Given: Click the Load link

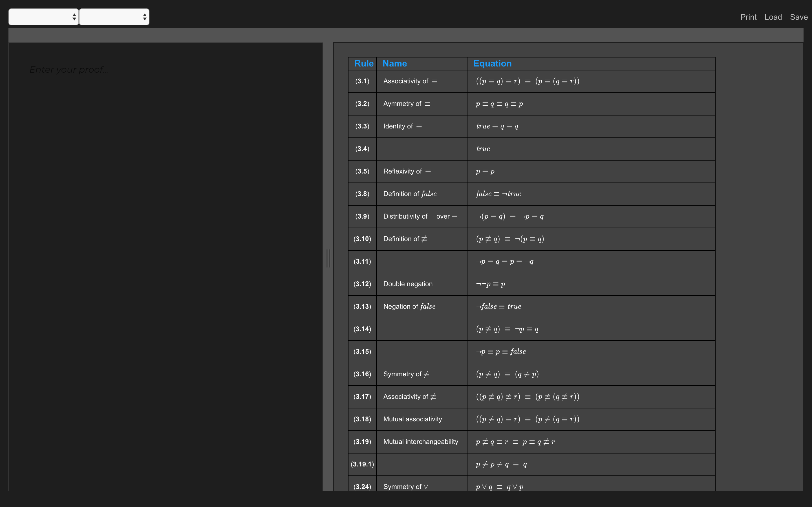Looking at the screenshot, I should (773, 17).
